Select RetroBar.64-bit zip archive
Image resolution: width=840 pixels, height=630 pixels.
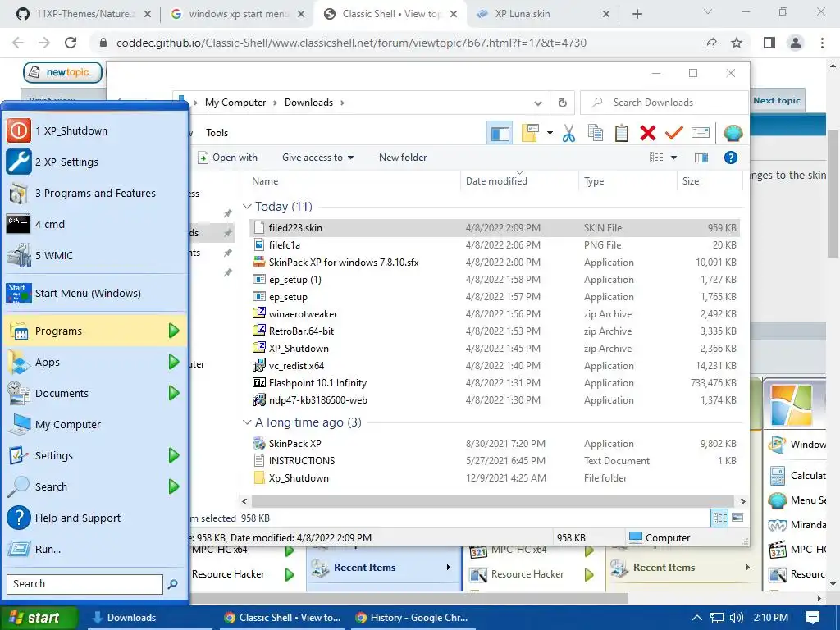(495, 331)
